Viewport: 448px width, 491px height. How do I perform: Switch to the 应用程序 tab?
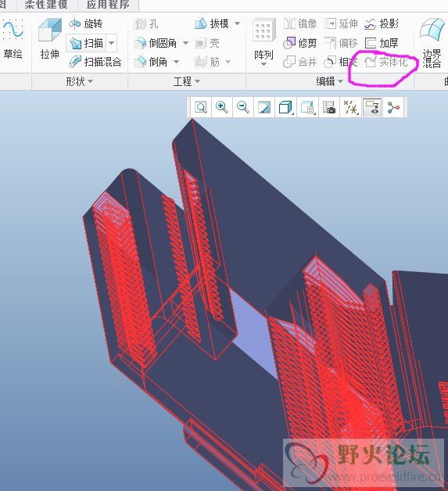108,5
